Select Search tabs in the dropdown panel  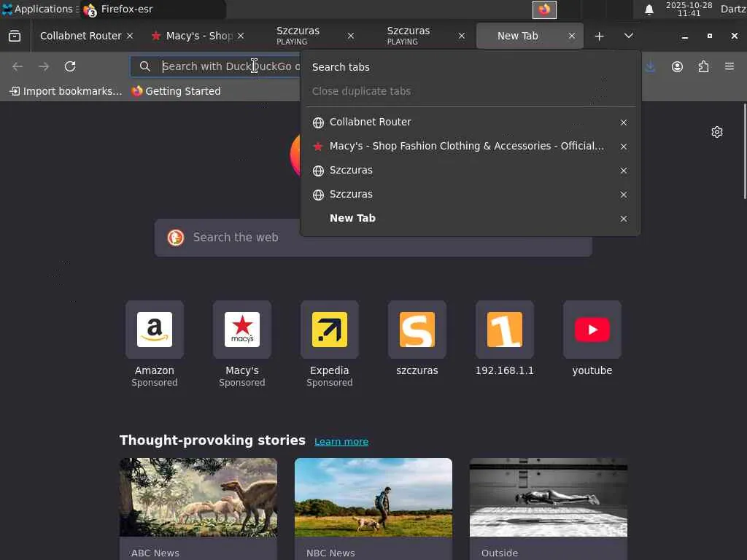click(470, 67)
